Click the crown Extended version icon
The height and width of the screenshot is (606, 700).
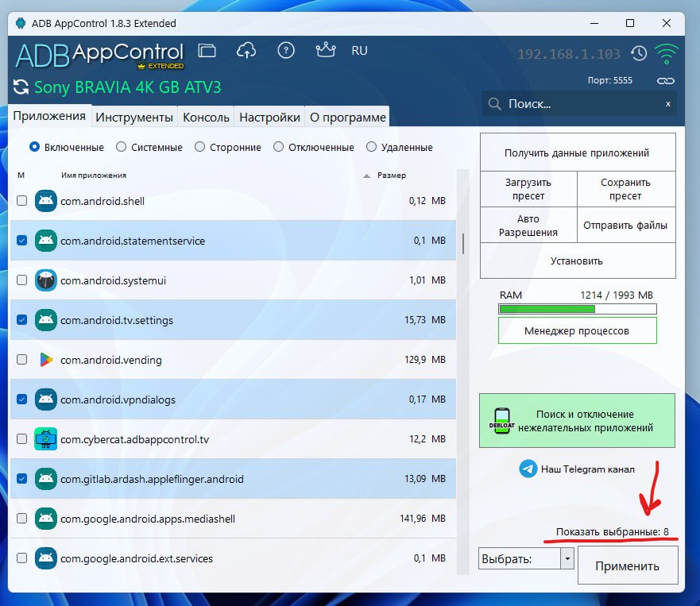(x=326, y=49)
